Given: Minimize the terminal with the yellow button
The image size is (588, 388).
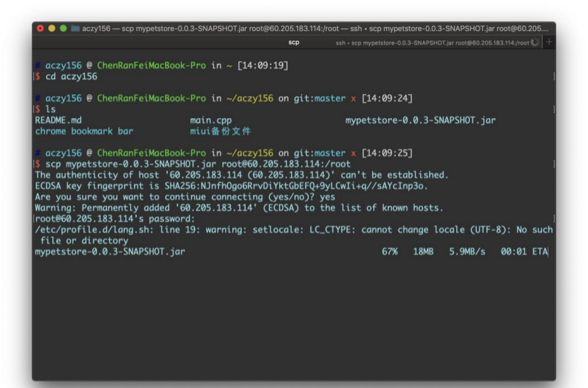Looking at the screenshot, I should pyautogui.click(x=52, y=28).
